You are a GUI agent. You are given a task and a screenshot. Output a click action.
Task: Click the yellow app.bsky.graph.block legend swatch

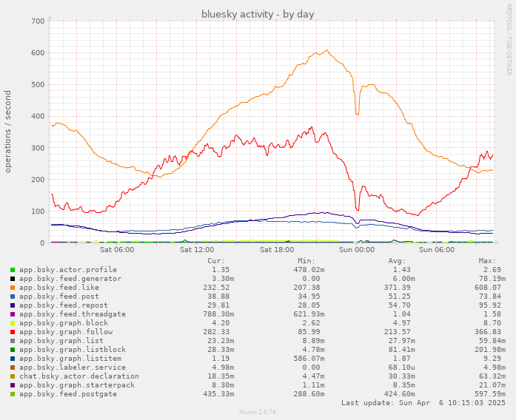pos(13,323)
